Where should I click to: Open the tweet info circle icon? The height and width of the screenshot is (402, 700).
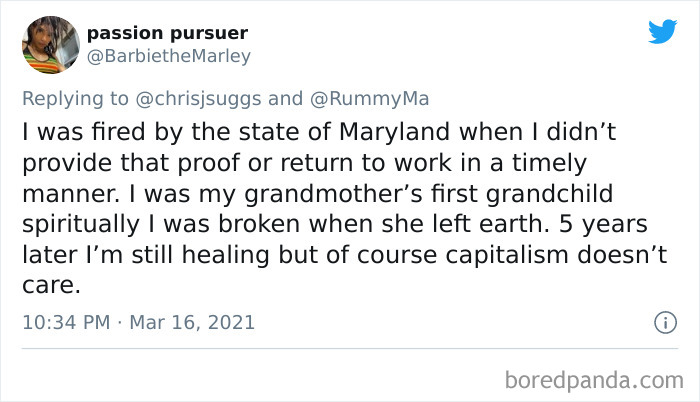pos(666,322)
